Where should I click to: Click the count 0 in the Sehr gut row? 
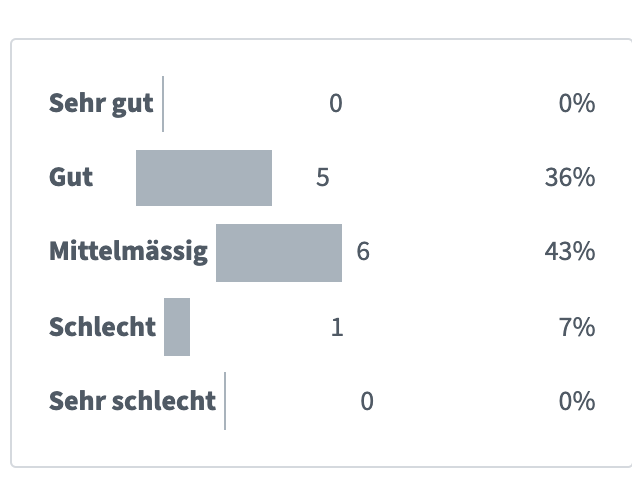[336, 104]
